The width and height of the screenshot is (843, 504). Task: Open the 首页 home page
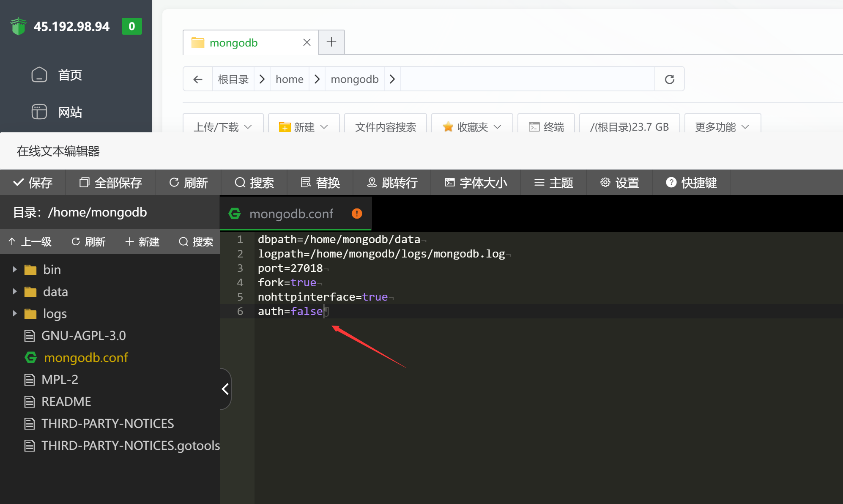57,75
